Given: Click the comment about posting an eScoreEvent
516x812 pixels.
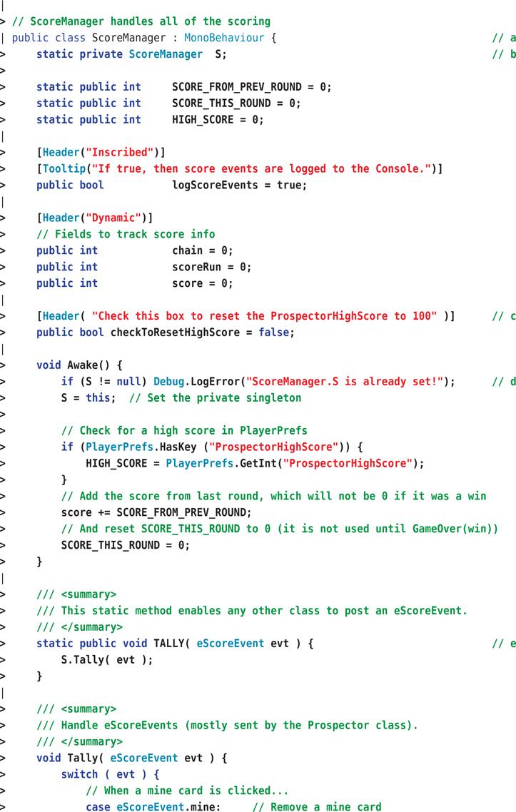Looking at the screenshot, I should (252, 611).
